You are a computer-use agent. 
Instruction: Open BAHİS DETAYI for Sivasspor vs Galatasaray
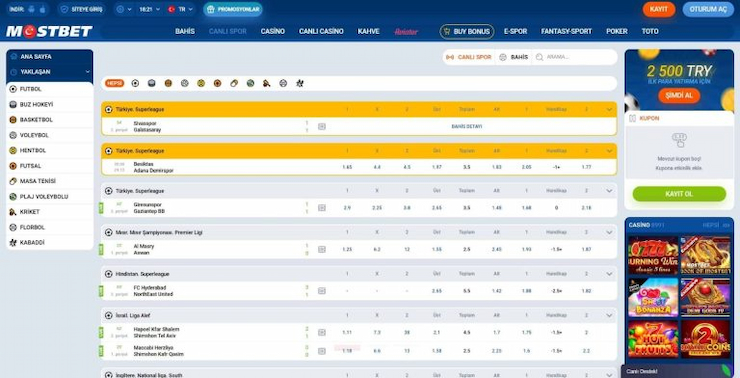[467, 126]
